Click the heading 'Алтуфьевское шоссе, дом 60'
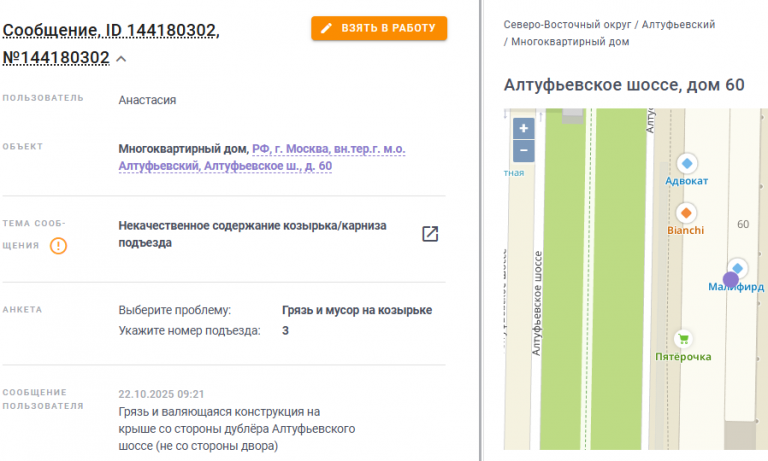The image size is (768, 461). point(624,85)
